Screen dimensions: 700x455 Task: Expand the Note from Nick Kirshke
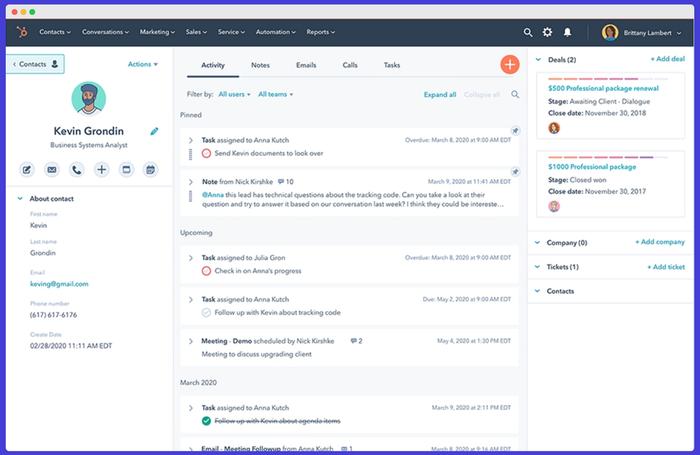(191, 182)
